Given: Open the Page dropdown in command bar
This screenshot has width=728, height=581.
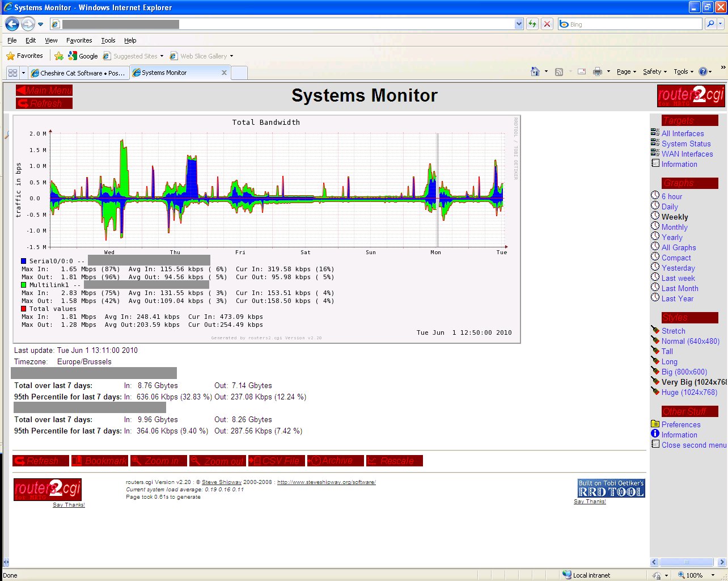Looking at the screenshot, I should [627, 72].
